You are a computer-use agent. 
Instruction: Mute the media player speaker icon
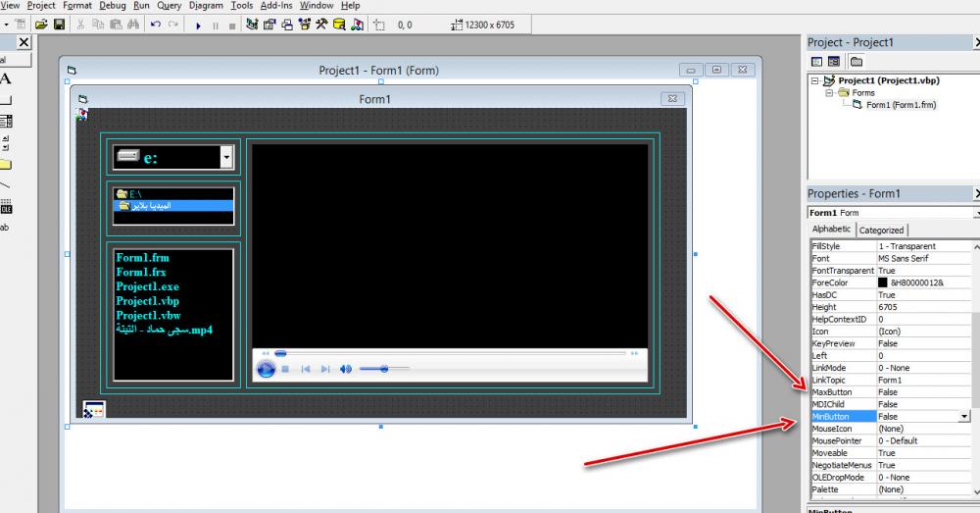click(346, 369)
